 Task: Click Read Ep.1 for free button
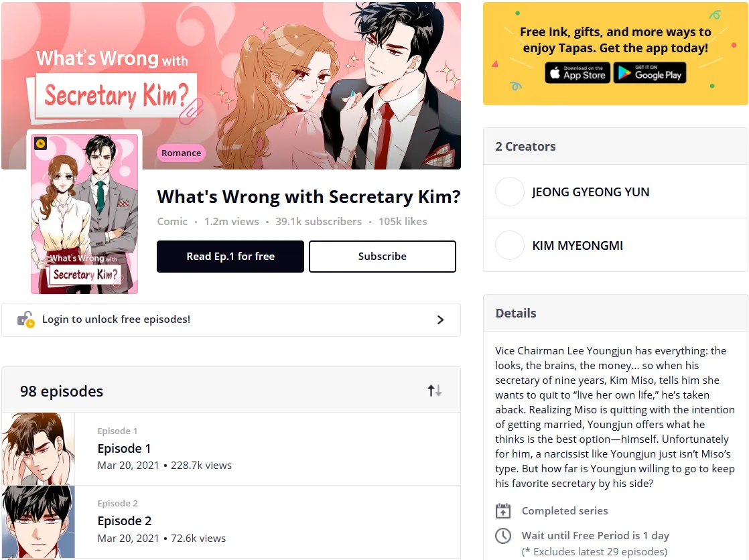click(230, 257)
